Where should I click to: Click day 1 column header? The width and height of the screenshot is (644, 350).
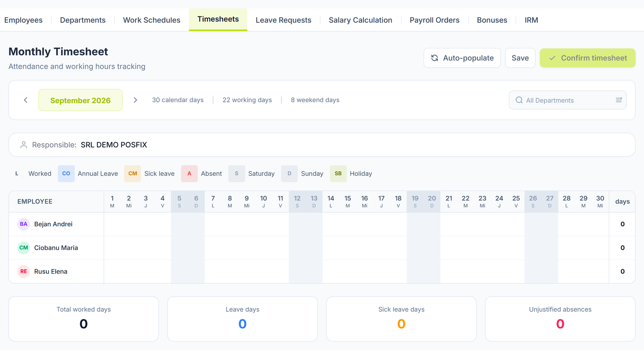click(x=112, y=201)
